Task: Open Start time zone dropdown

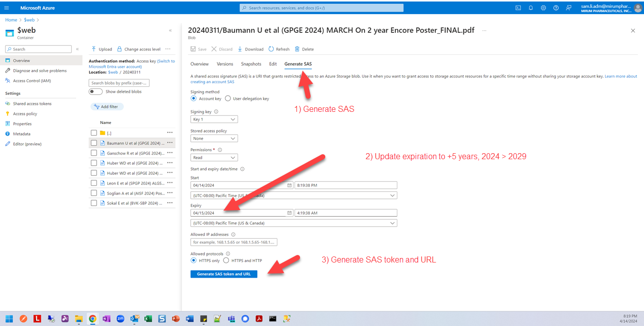Action: (294, 195)
